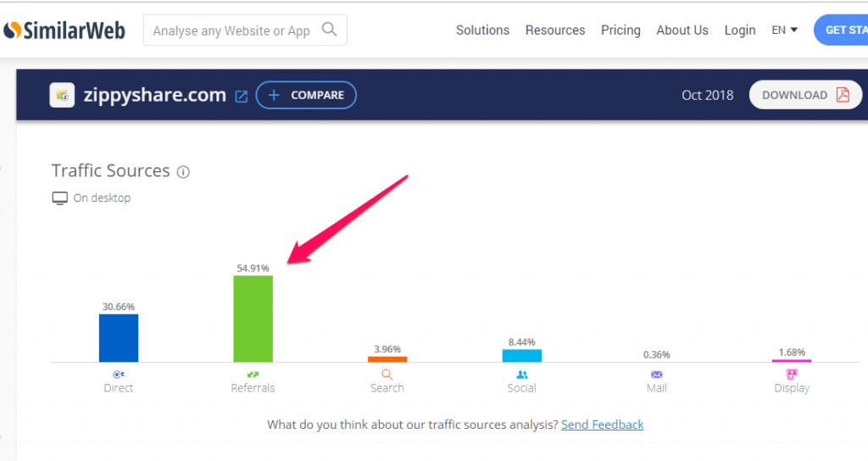Click the 0.36% value label

click(x=657, y=355)
